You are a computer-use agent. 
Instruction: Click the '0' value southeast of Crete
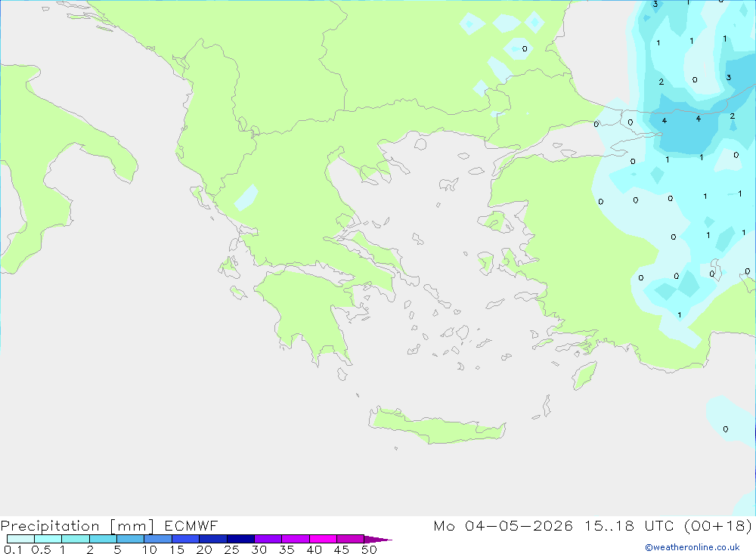tap(726, 429)
